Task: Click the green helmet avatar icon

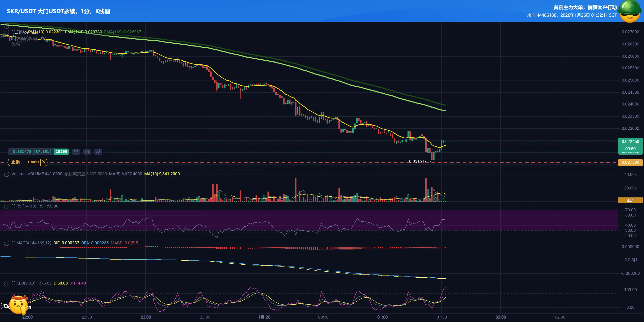Action: (x=629, y=11)
